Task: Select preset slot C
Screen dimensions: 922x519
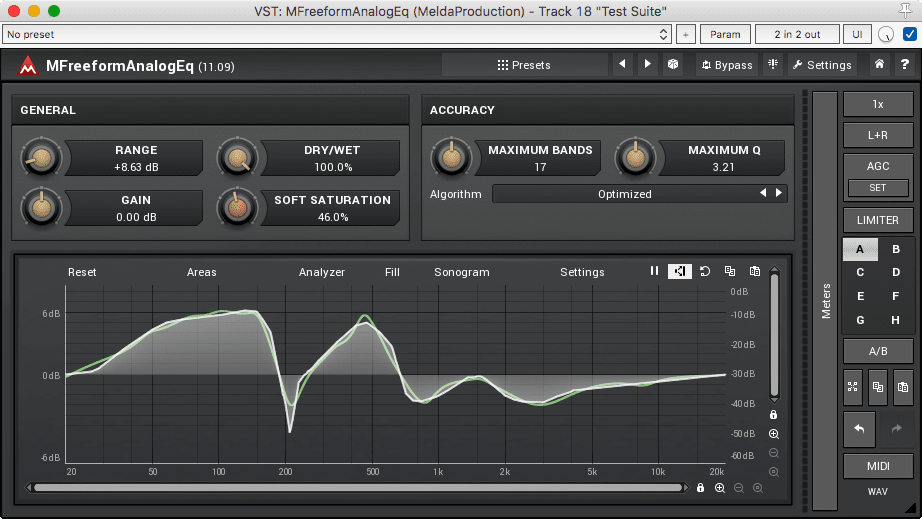Action: click(x=859, y=272)
